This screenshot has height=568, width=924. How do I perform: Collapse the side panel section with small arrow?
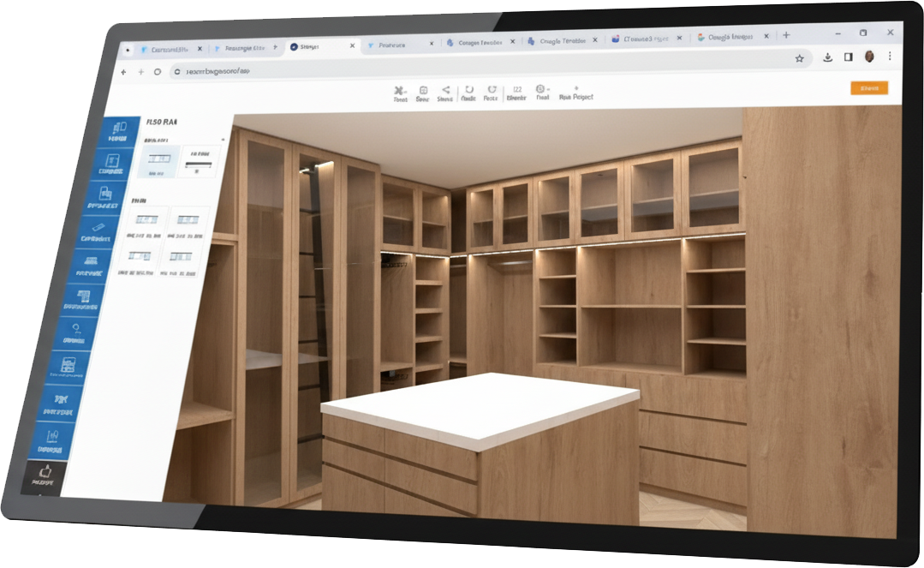coord(223,140)
